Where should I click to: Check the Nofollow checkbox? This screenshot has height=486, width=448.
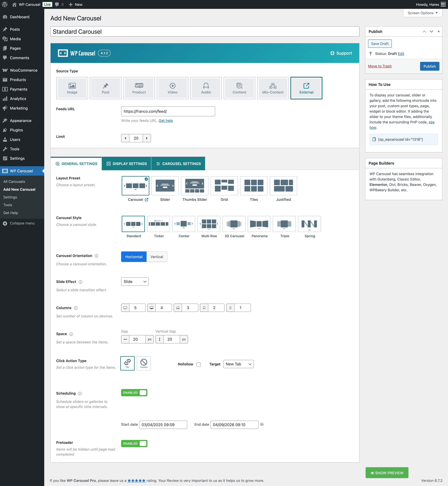click(x=199, y=365)
